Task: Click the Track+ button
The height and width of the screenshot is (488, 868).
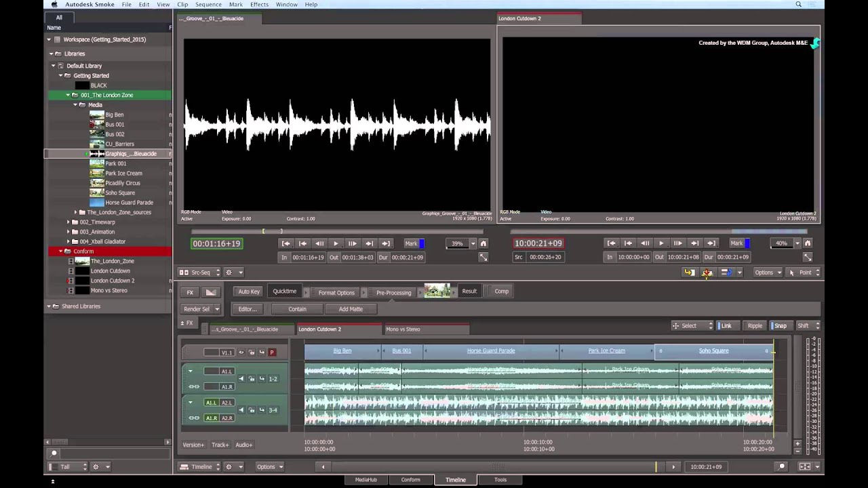Action: click(x=220, y=445)
